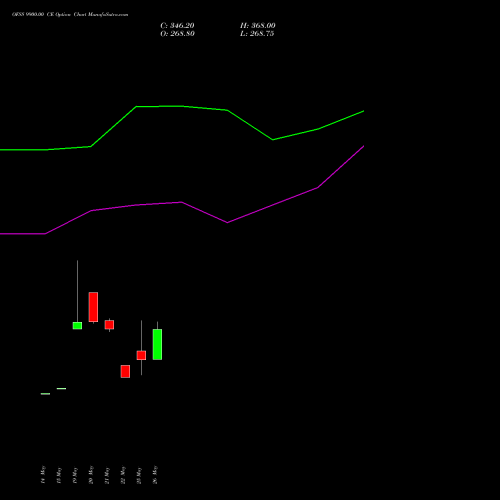The width and height of the screenshot is (500, 500).
Task: Click the open value O: 268.80
Action: (177, 34)
